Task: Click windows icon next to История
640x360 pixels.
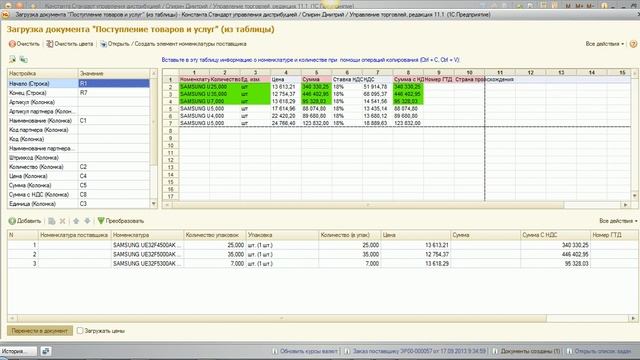Action: click(x=46, y=351)
